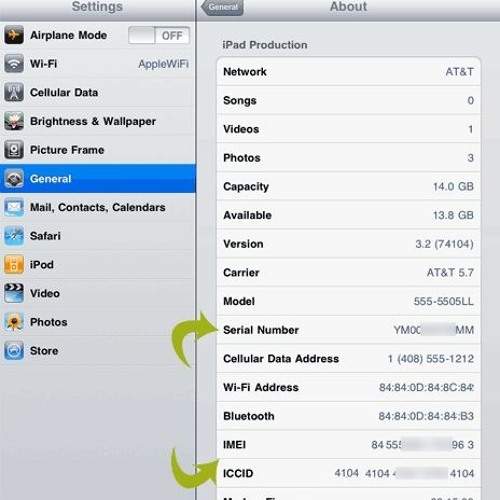Open Safari settings label
The image size is (500, 500).
45,236
